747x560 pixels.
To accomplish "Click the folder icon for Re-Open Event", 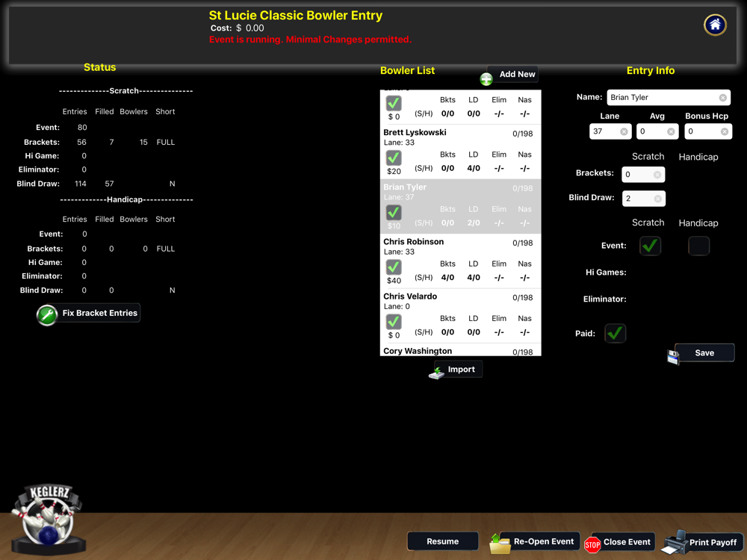I will (x=499, y=544).
